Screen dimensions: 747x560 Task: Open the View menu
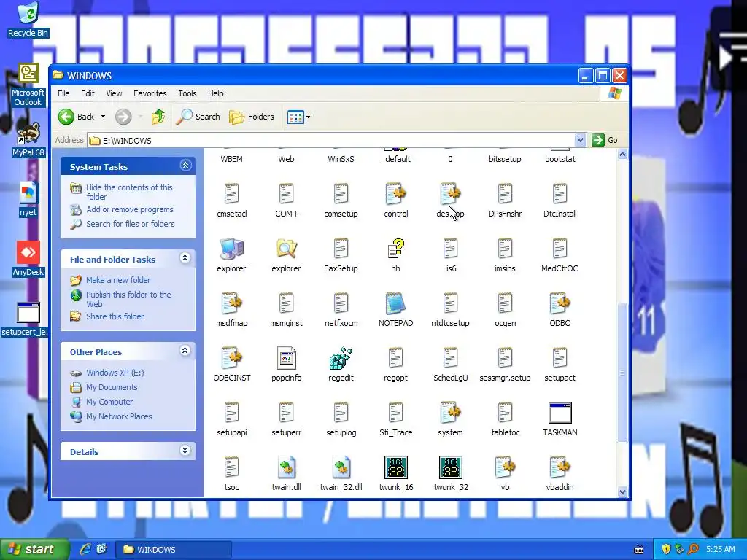(x=114, y=93)
